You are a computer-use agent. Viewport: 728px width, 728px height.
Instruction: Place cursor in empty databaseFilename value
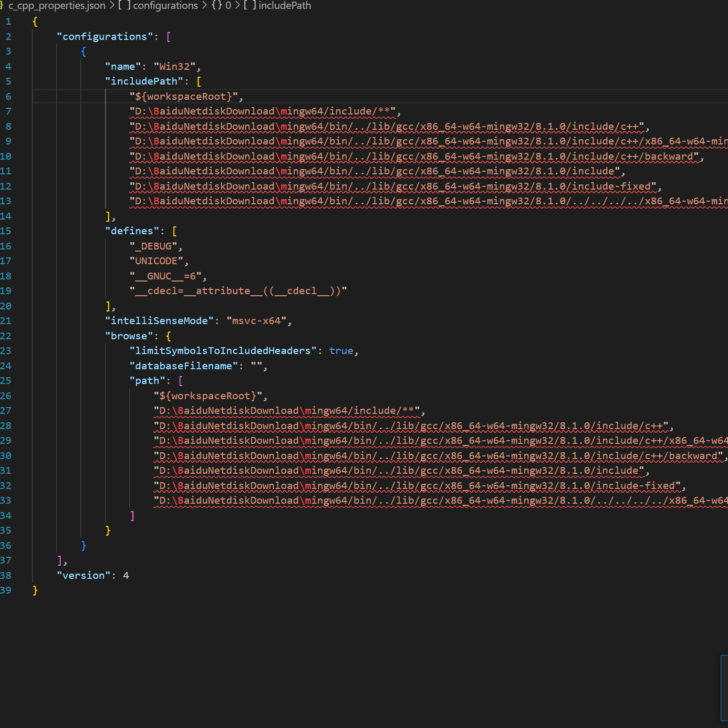257,366
